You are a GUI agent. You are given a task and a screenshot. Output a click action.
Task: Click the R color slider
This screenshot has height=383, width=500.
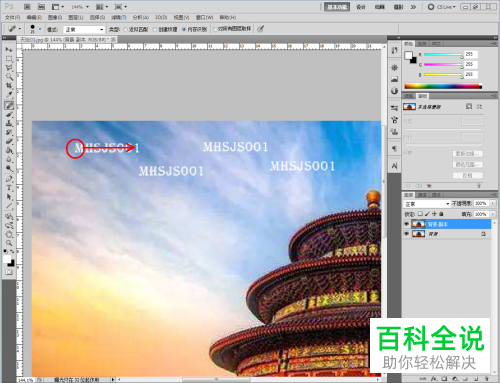pyautogui.click(x=443, y=55)
